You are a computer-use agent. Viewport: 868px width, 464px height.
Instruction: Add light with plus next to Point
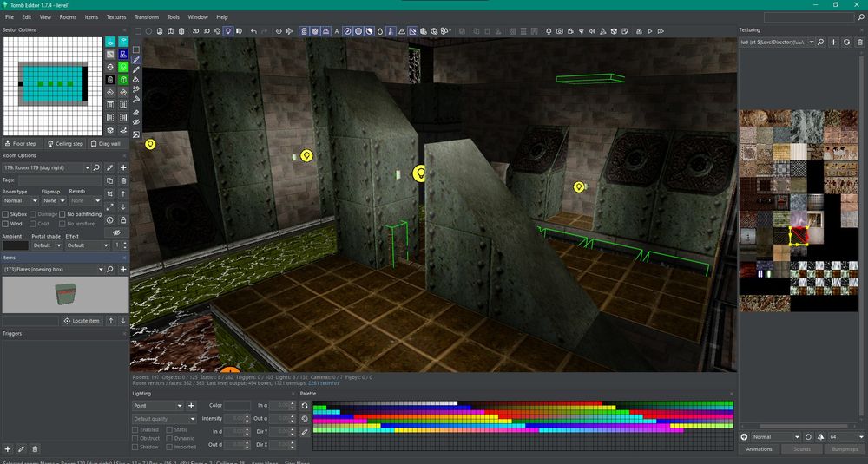(191, 405)
